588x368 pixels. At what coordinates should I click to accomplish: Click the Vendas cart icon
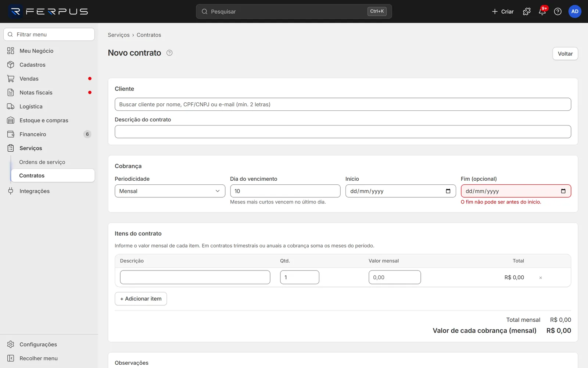pos(11,79)
